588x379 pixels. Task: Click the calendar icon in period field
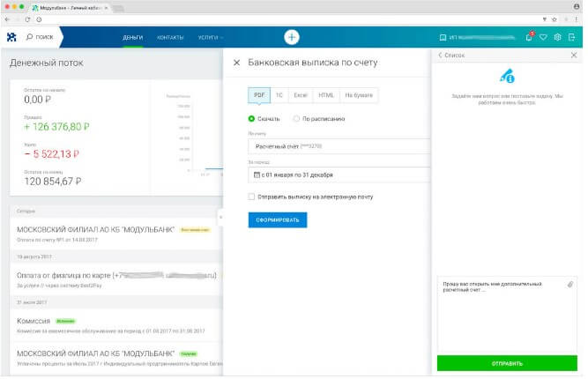click(257, 175)
